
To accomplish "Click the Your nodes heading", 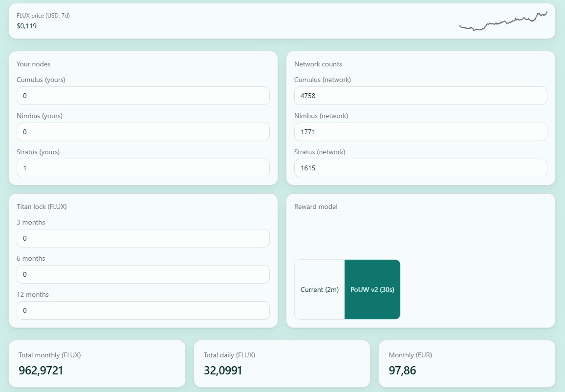I will [34, 64].
